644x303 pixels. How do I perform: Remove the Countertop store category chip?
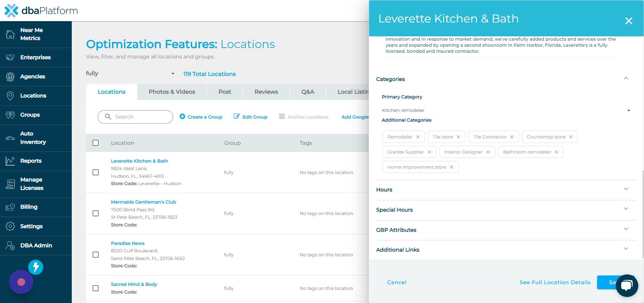(571, 137)
